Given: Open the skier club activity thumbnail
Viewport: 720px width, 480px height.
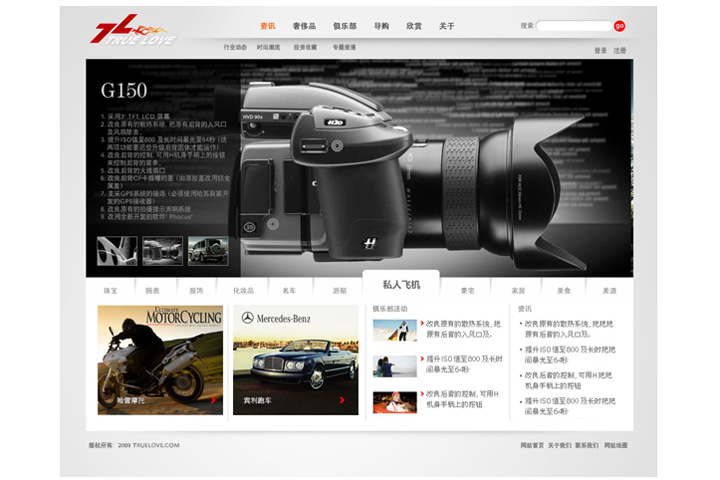Looking at the screenshot, I should [x=394, y=330].
